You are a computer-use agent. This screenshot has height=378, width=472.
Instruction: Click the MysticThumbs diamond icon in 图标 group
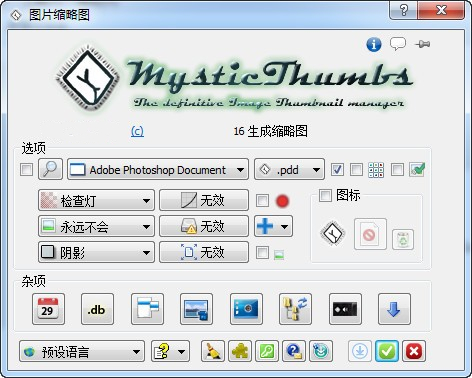click(332, 234)
